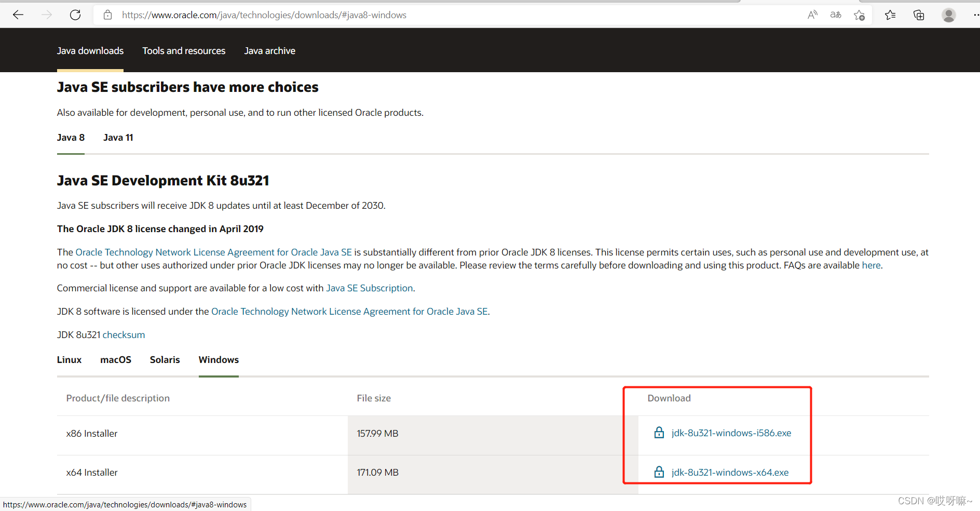Click the 'Product/file description' column header

(118, 398)
